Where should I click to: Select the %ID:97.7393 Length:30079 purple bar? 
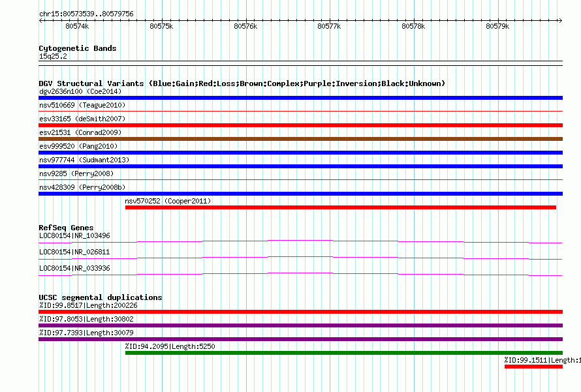[x=300, y=339]
